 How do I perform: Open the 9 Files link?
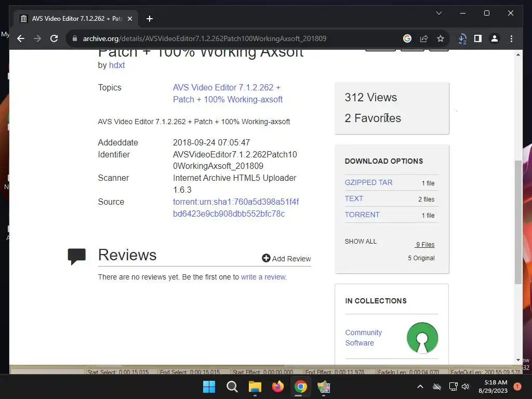(425, 244)
